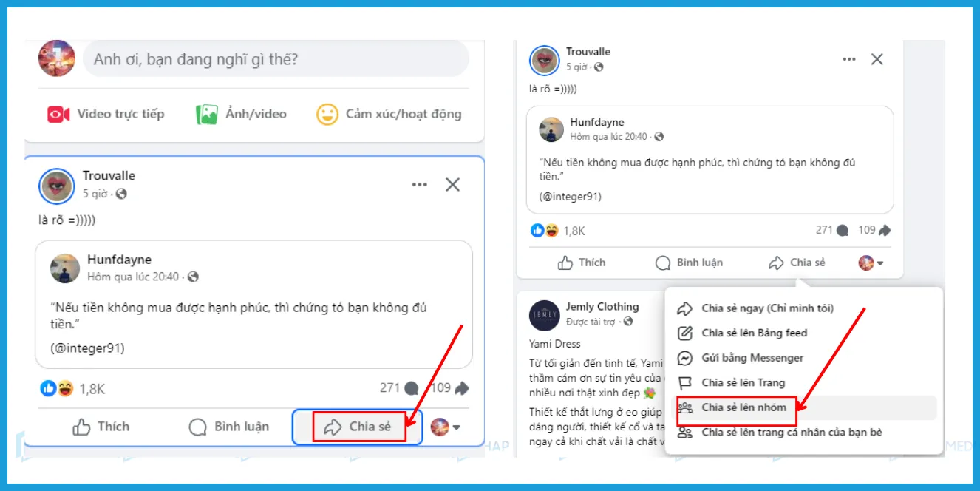Click the globe privacy icon on Trouvalle's post
Screen dimensions: 980x491
120,194
